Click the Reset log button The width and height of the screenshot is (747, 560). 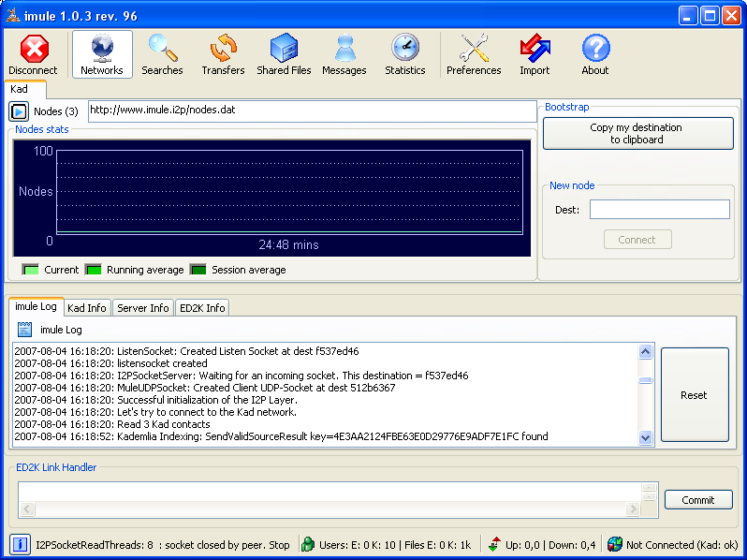tap(695, 395)
